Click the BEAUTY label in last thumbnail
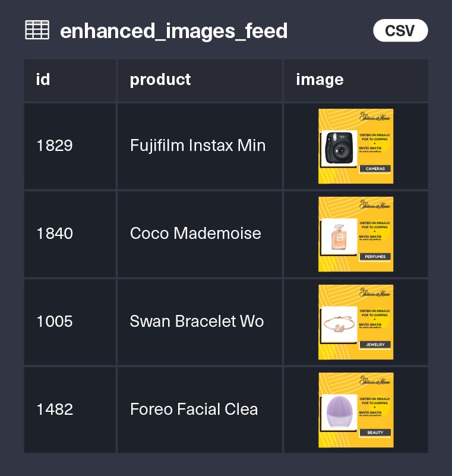The image size is (452, 476). 375,433
